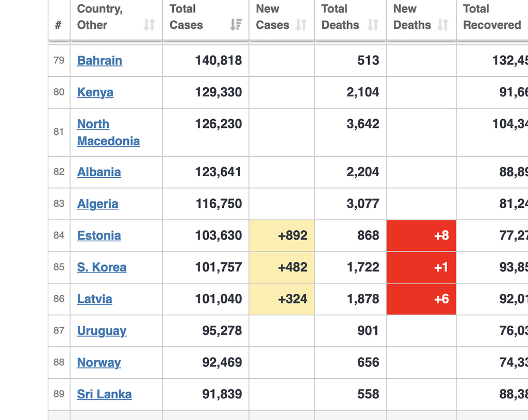Click Estonia's red +8 new deaths cell

[421, 236]
